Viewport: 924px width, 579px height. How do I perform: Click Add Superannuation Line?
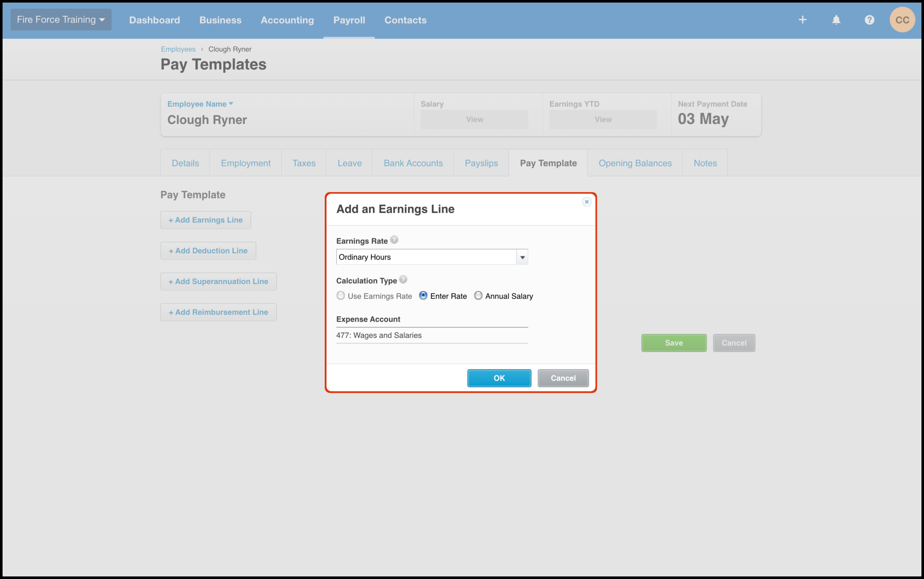[218, 281]
